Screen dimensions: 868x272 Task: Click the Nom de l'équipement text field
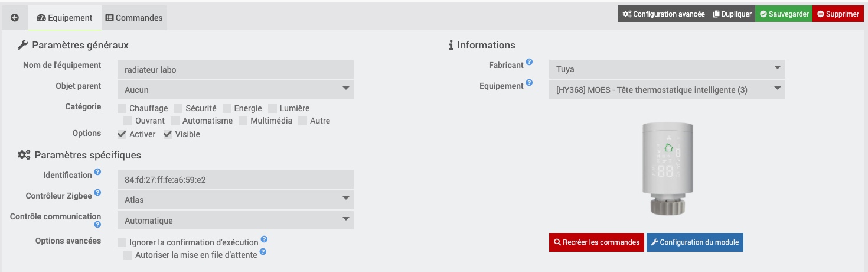[236, 69]
